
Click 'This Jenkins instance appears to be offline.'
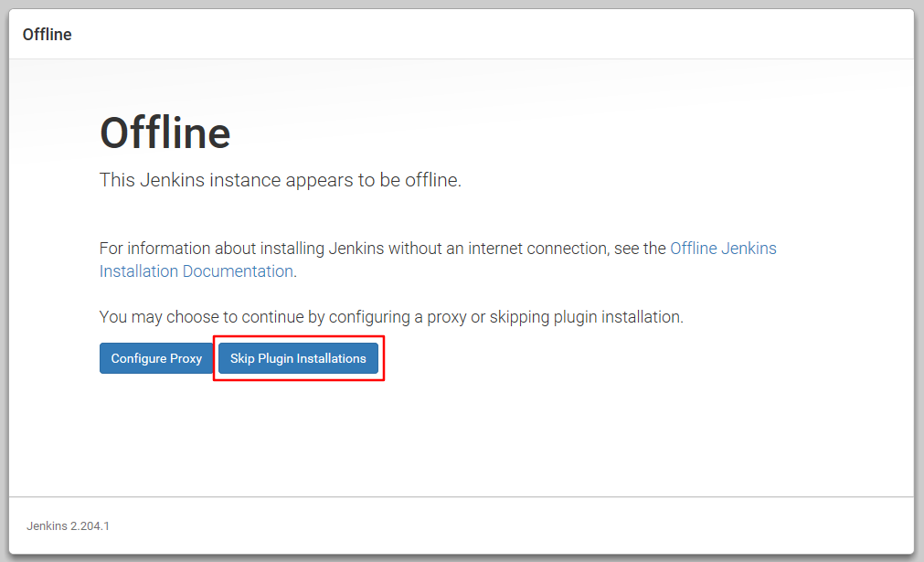point(280,180)
